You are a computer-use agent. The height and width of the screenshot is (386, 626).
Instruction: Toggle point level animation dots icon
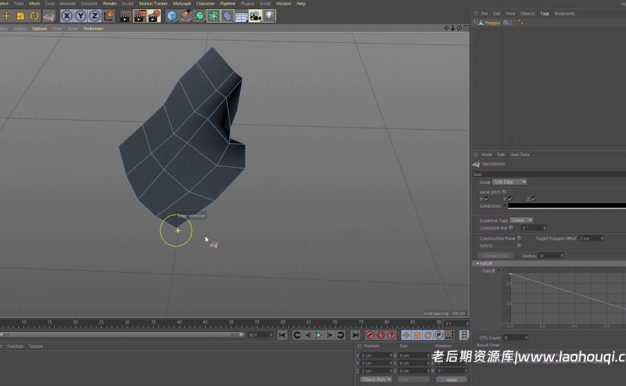click(x=449, y=335)
